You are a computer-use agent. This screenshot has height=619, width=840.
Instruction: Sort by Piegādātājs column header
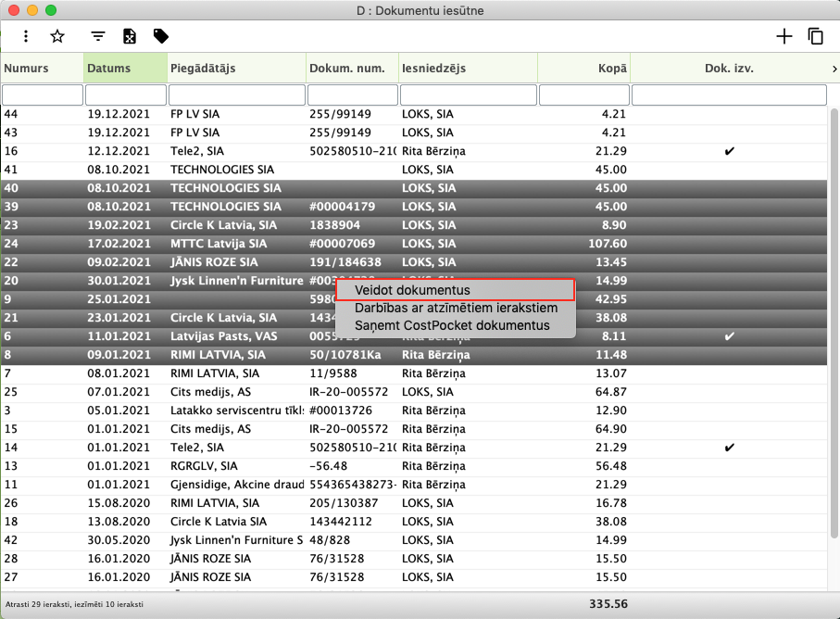tap(237, 68)
